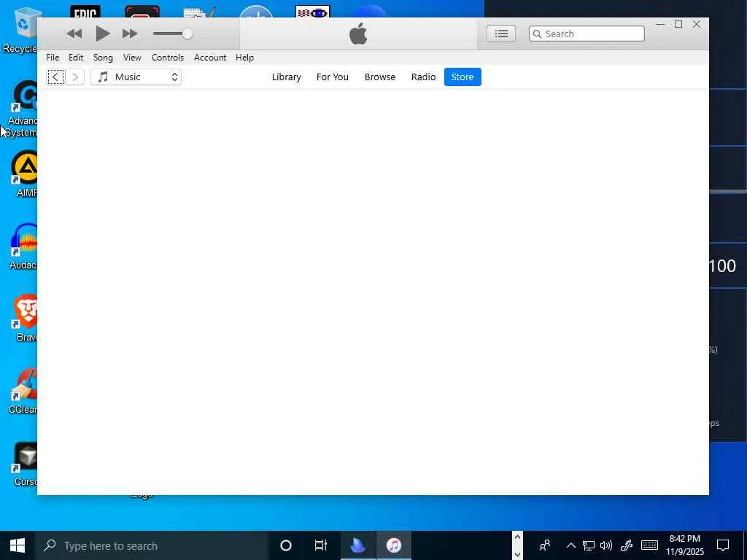Open the File menu

(x=53, y=58)
